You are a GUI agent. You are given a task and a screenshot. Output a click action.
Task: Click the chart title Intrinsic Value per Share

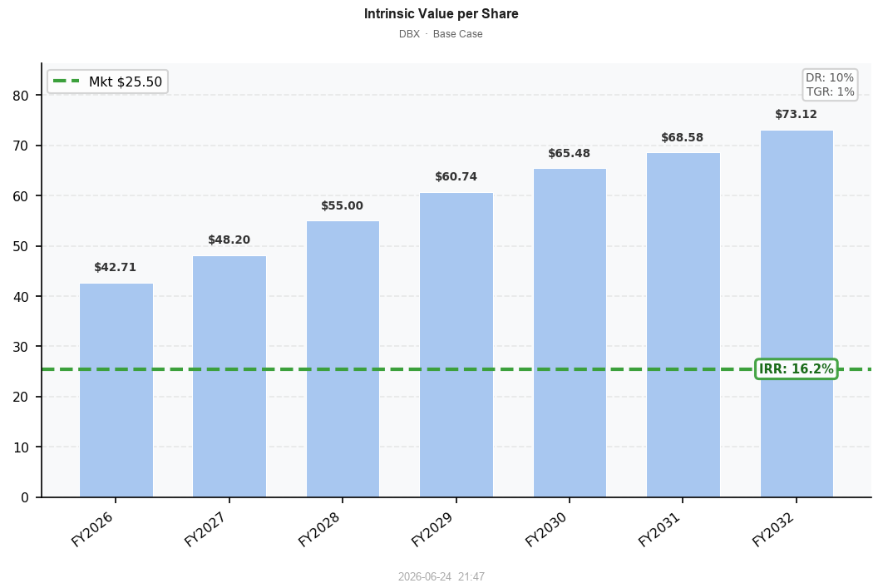point(441,14)
